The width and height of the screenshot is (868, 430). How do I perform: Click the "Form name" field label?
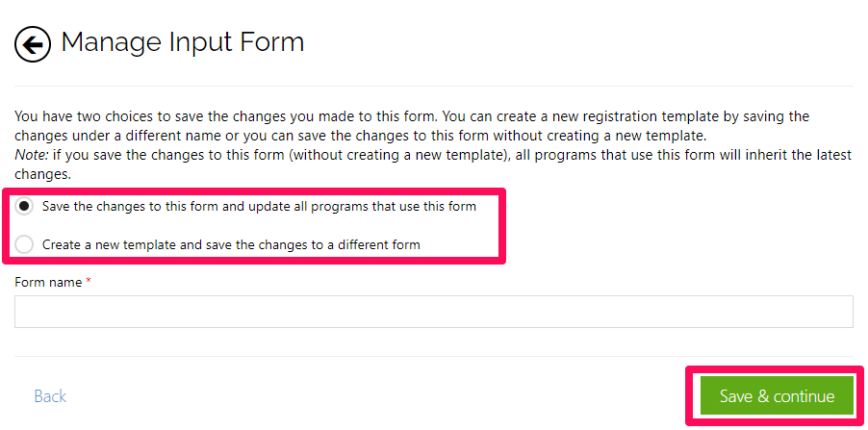48,282
